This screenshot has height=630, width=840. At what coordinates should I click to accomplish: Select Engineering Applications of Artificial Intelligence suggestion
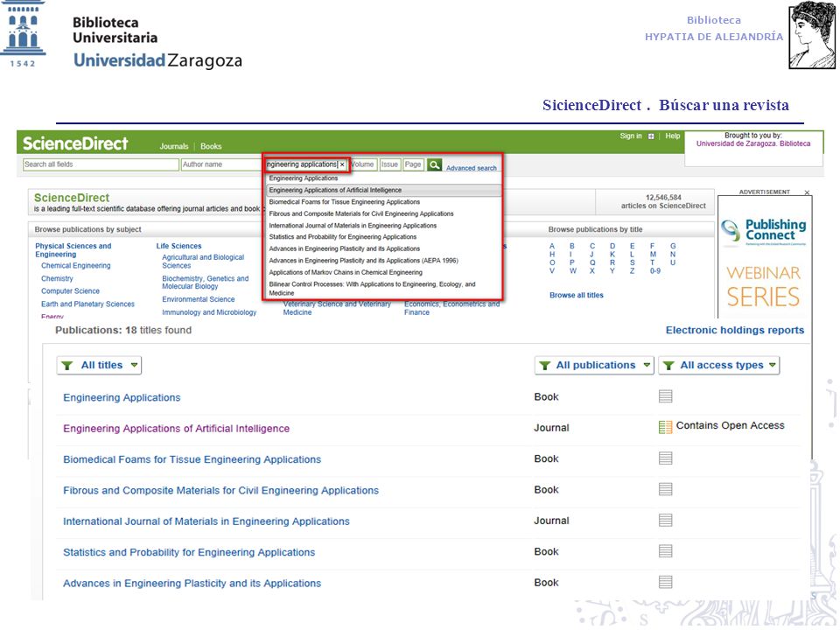tap(383, 190)
